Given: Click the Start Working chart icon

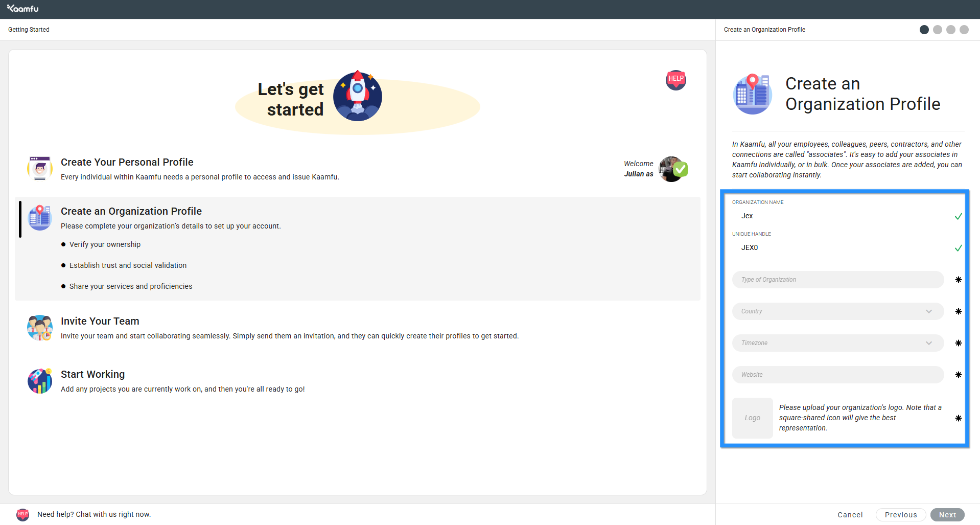Looking at the screenshot, I should [40, 381].
